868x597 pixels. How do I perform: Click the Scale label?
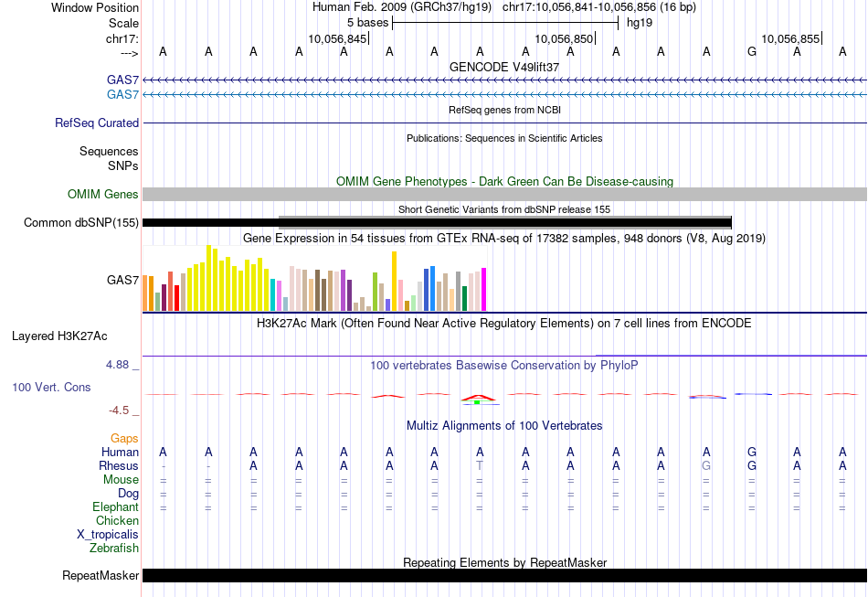[x=123, y=23]
